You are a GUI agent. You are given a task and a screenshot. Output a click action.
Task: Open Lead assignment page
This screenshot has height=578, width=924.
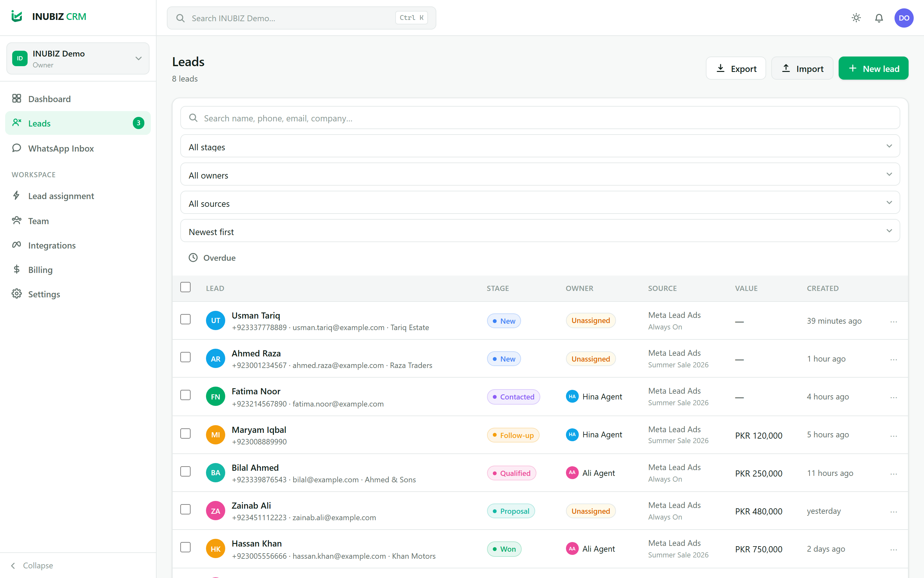tap(78, 196)
